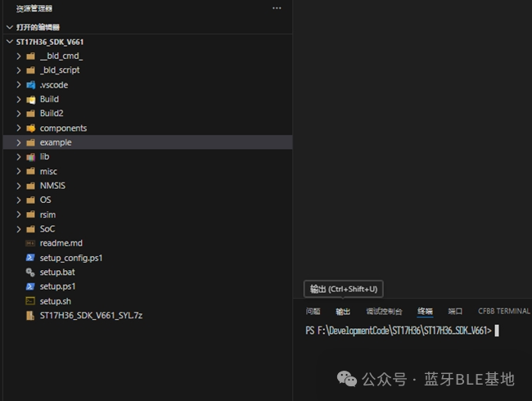Click the PowerShell terminal prompt line
The width and height of the screenshot is (532, 401).
coord(402,331)
